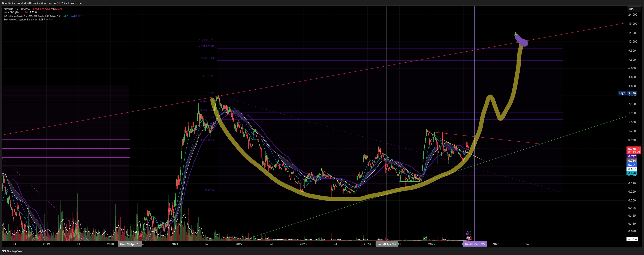Viewport: 644px width, 255px height.
Task: Click the 2019 label on the time axis
Action: click(x=46, y=244)
